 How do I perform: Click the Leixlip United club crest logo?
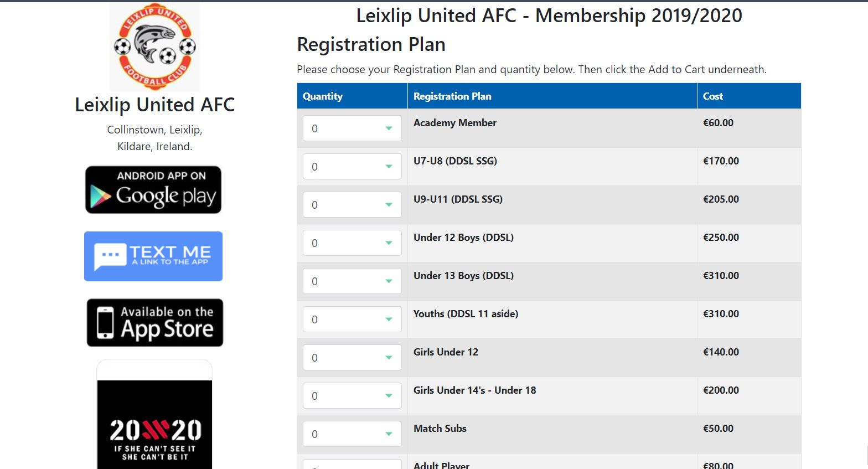tap(154, 48)
